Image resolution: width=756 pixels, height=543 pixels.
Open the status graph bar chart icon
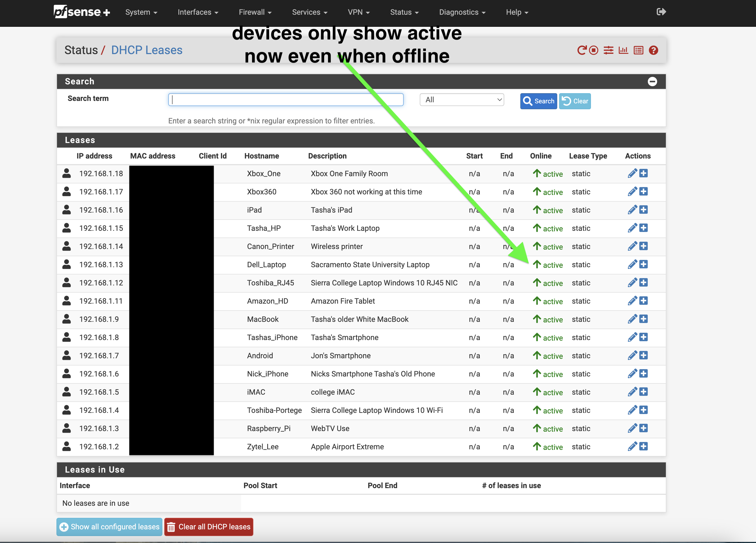point(623,50)
